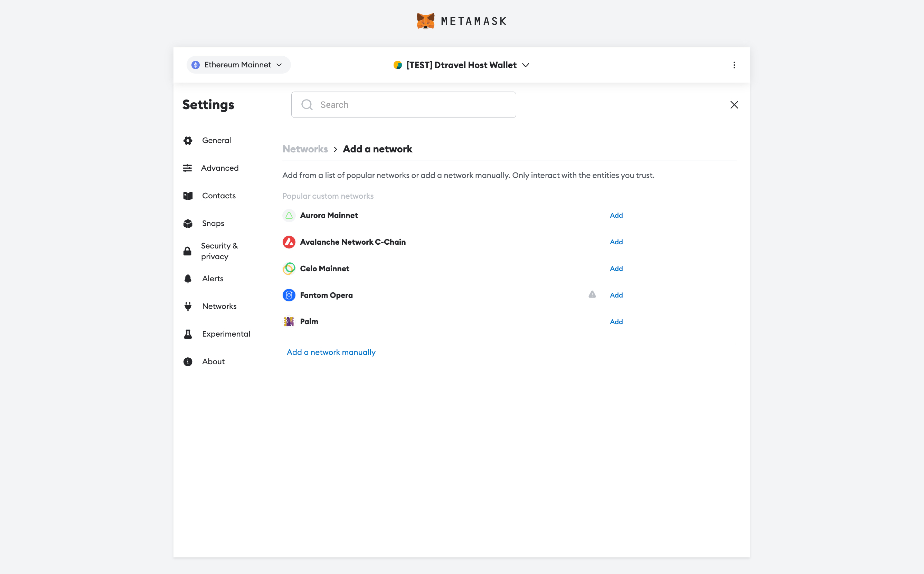Click the About info icon

(188, 362)
